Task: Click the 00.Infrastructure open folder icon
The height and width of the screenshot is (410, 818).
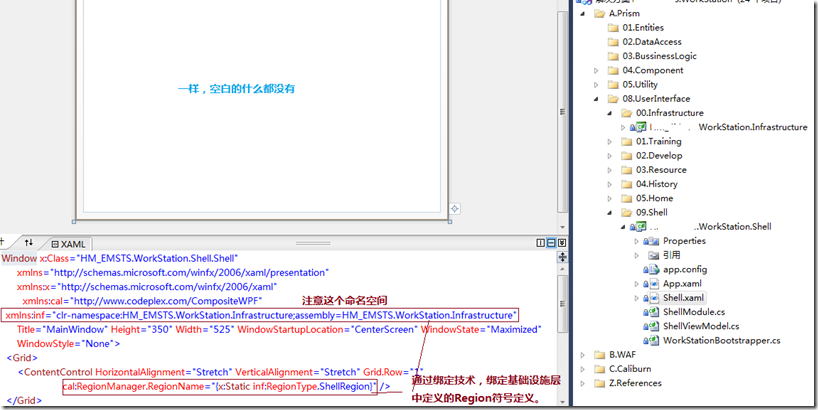Action: click(x=627, y=113)
